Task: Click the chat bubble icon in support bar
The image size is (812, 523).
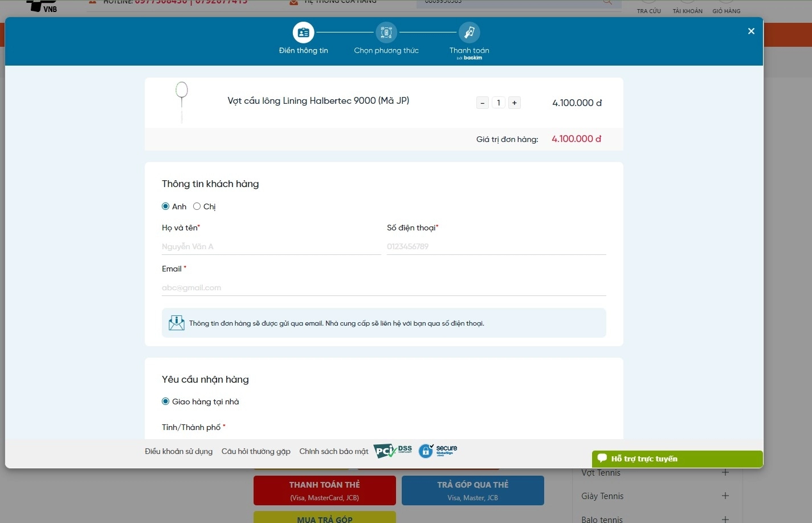Action: point(602,458)
